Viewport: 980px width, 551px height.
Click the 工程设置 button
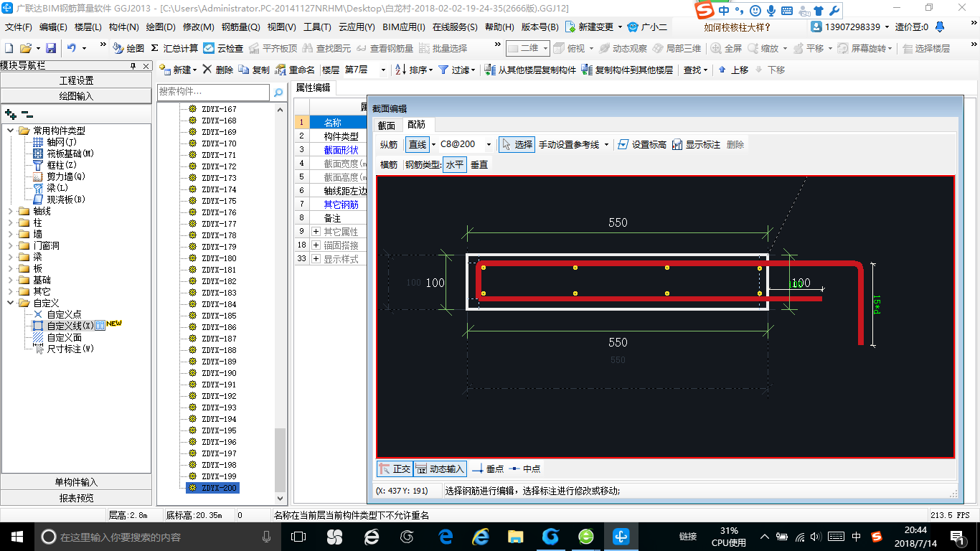[x=76, y=80]
